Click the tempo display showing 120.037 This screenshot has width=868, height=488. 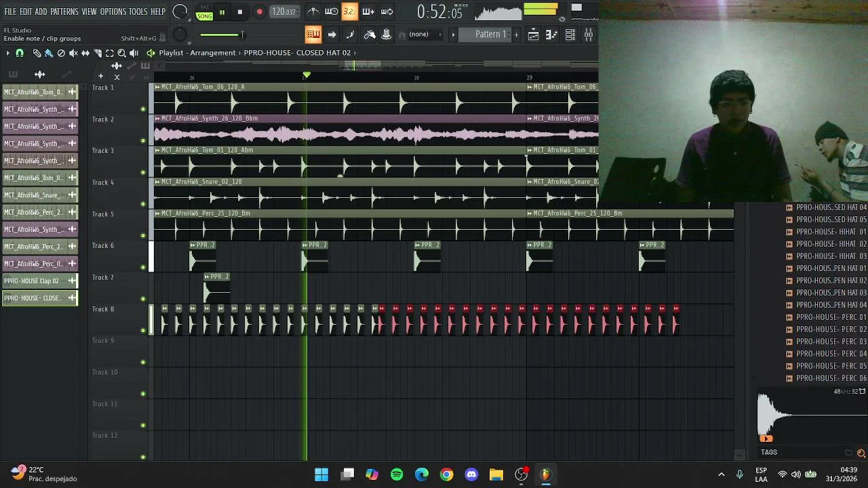point(283,12)
